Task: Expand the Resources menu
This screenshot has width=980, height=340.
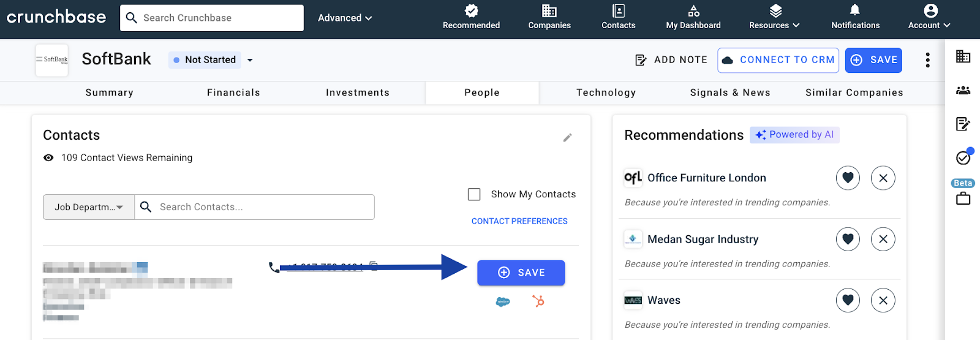Action: click(775, 17)
